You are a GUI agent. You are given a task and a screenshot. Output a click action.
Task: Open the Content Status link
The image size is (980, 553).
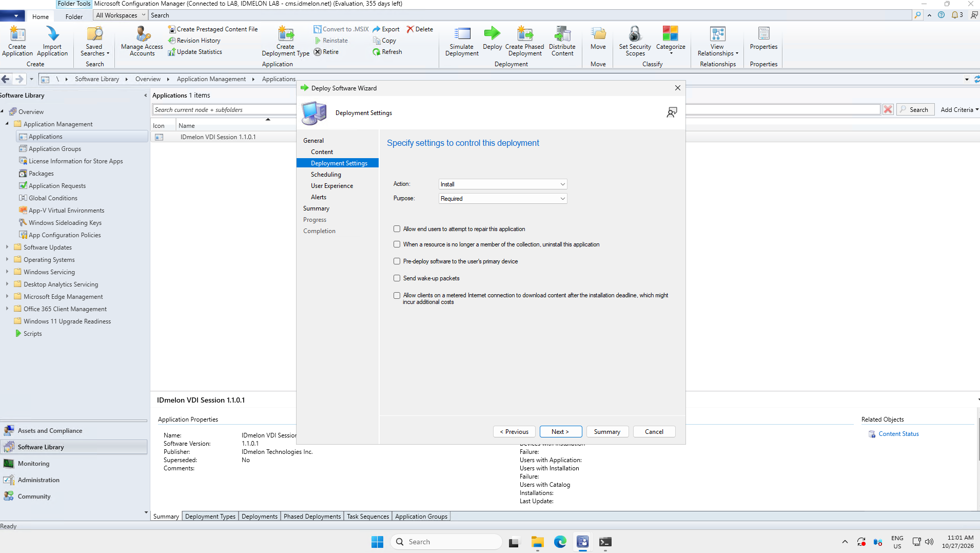point(898,434)
